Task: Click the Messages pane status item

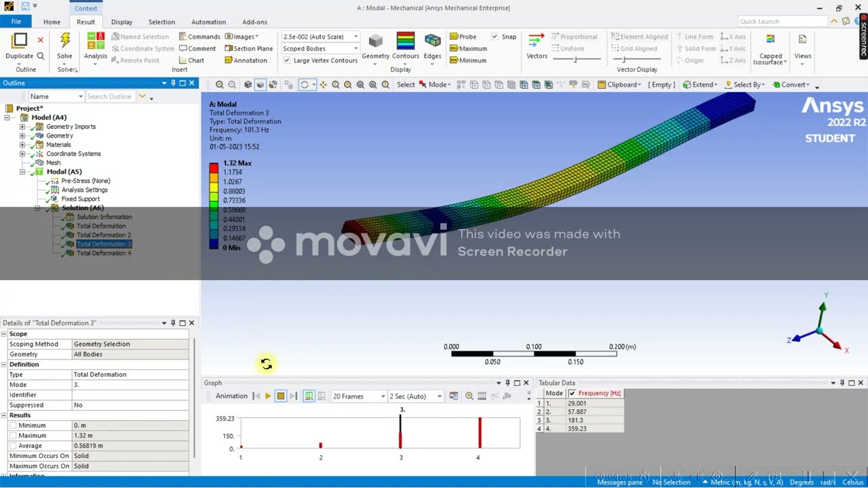Action: (619, 482)
